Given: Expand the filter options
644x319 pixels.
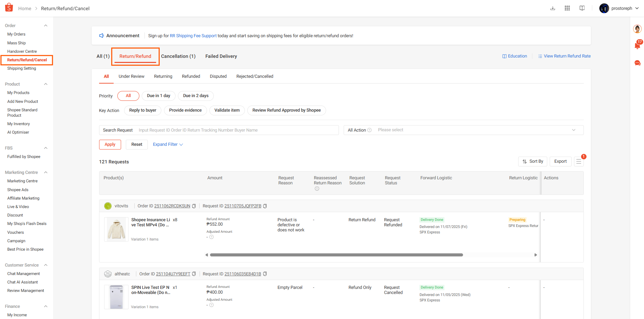Looking at the screenshot, I should tap(168, 144).
